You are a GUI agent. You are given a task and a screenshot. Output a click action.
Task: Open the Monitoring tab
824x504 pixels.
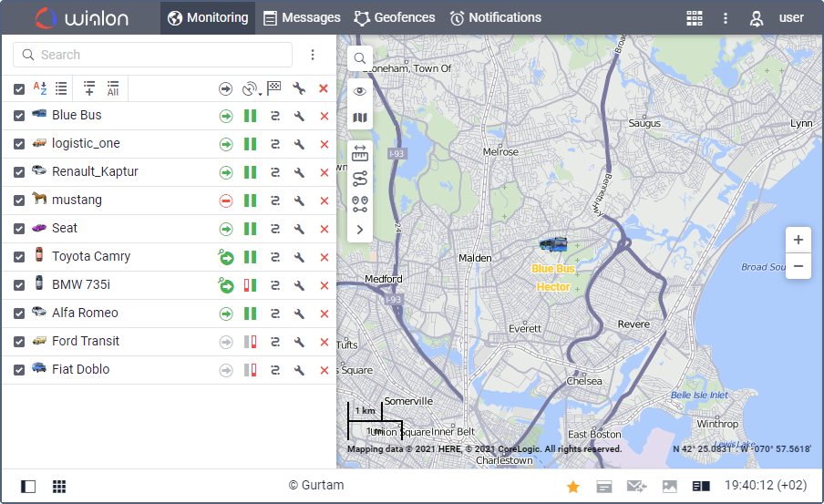[208, 18]
